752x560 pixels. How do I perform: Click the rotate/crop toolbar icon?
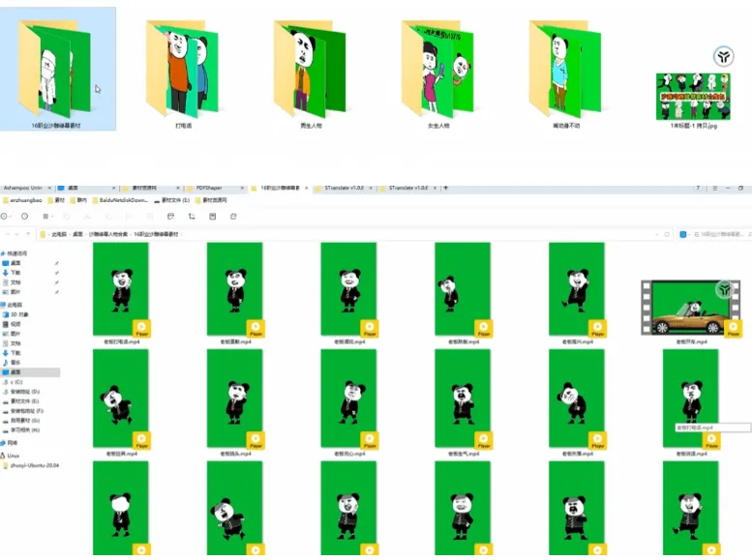pyautogui.click(x=192, y=217)
